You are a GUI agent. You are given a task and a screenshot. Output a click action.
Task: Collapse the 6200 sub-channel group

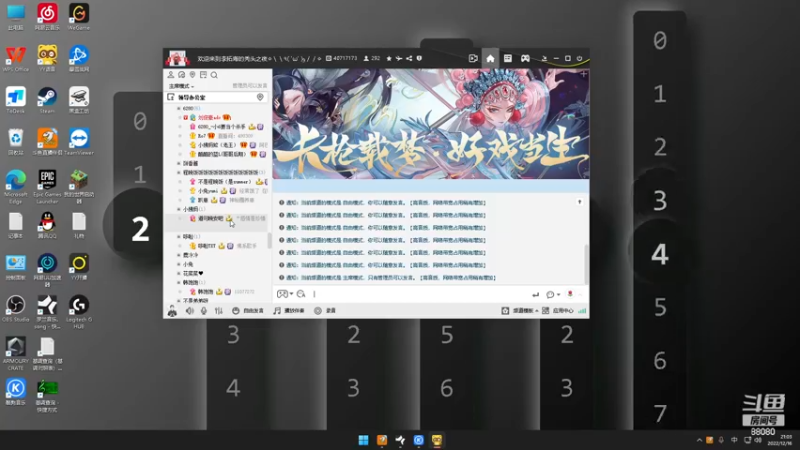pyautogui.click(x=179, y=108)
